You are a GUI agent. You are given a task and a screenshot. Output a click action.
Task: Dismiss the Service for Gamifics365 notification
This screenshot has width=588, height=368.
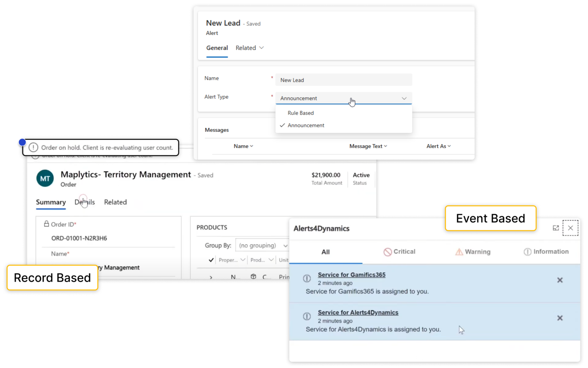(560, 280)
